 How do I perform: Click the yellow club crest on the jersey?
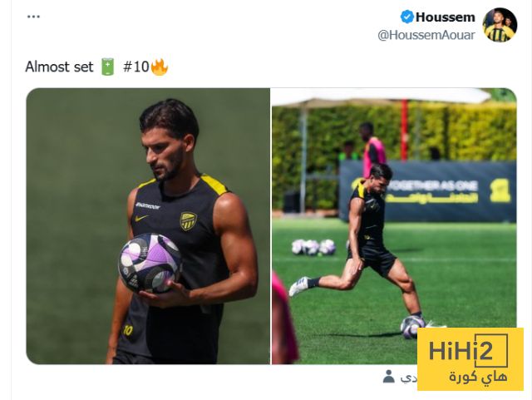189,221
